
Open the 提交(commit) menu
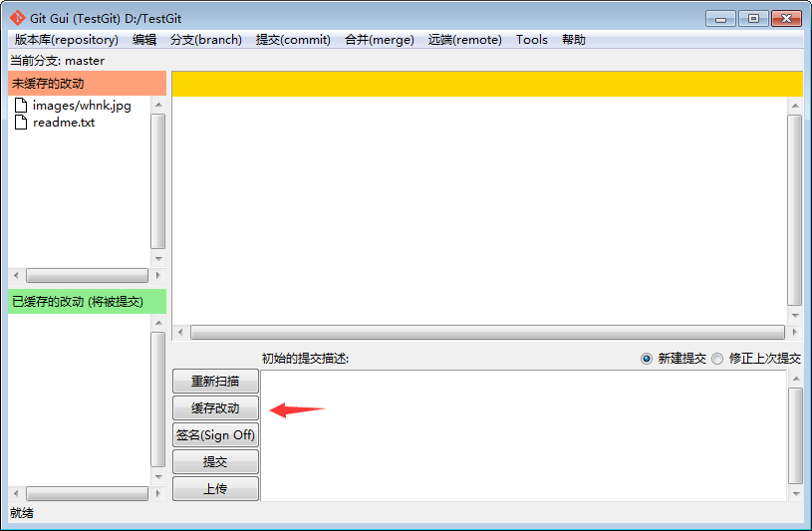[293, 40]
